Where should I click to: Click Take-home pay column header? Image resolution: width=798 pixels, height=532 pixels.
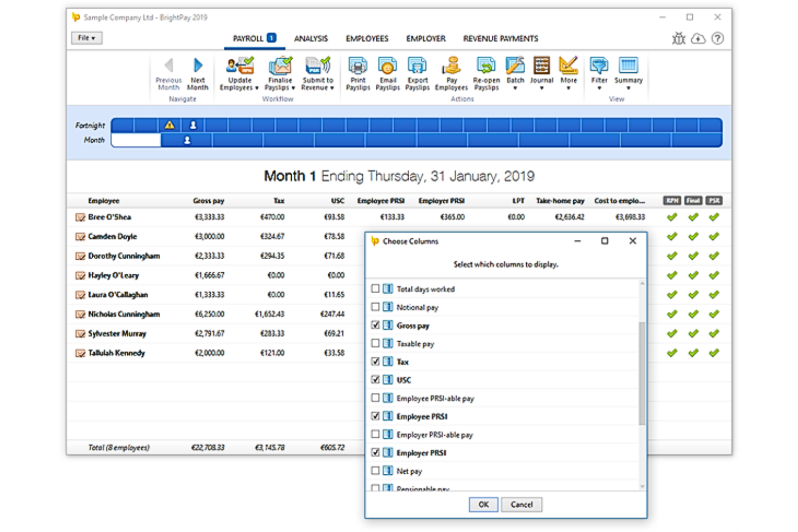coord(560,201)
